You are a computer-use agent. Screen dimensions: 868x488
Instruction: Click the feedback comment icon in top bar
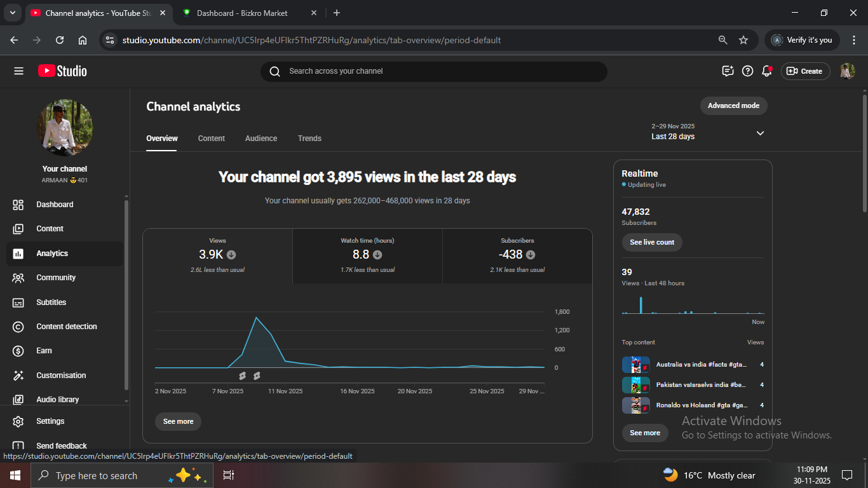728,71
